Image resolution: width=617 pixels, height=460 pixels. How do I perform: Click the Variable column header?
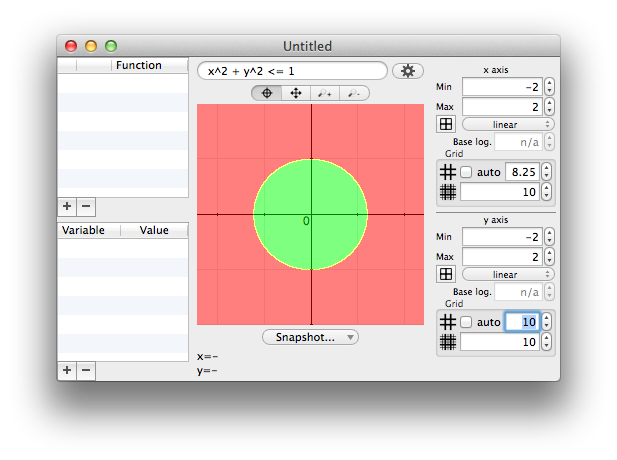89,230
